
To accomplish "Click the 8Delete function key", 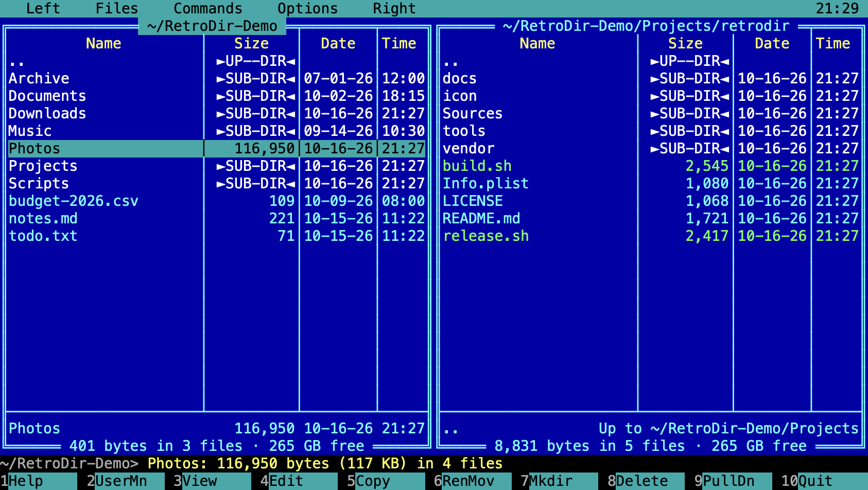I will tap(646, 481).
